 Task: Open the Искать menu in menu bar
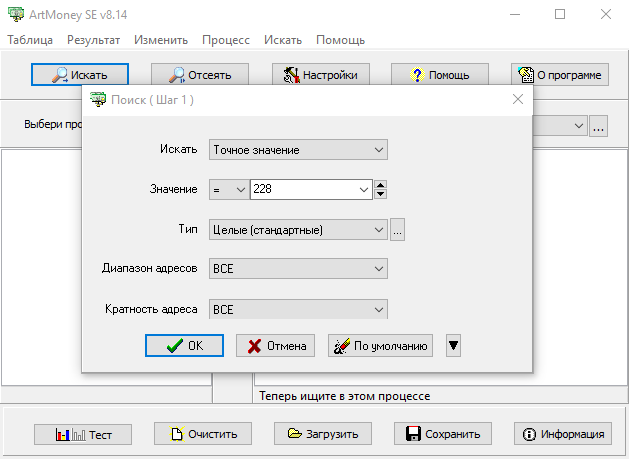tap(283, 40)
